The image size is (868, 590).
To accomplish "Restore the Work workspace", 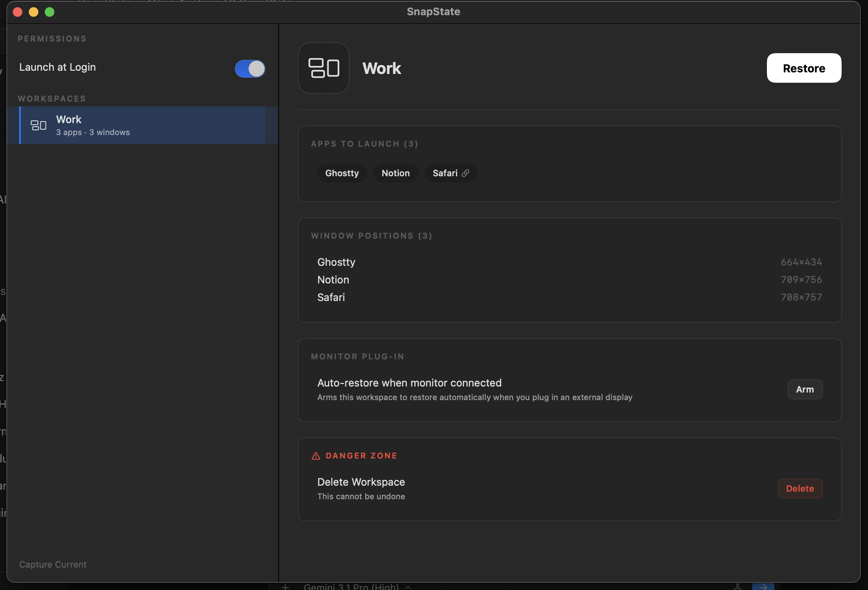I will click(804, 68).
